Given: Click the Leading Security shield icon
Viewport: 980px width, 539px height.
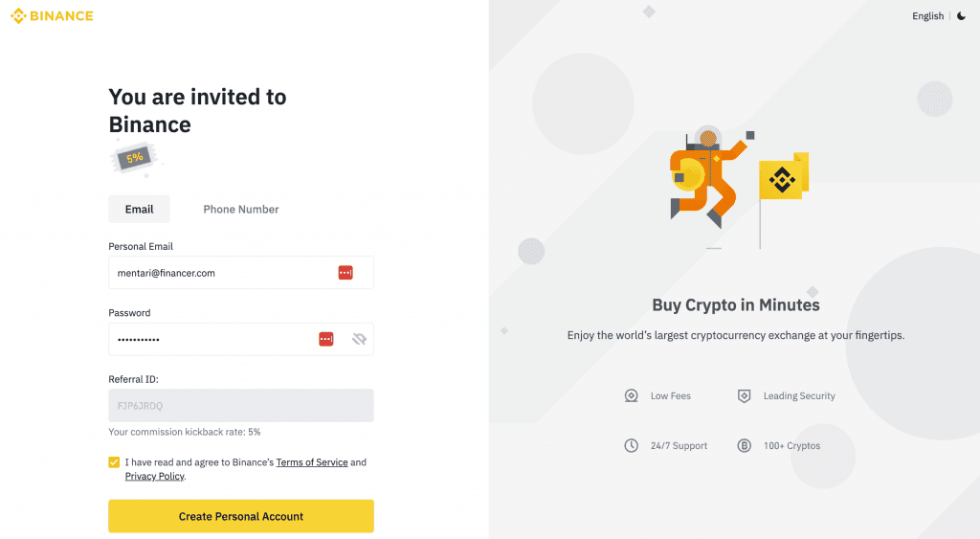Looking at the screenshot, I should (x=744, y=395).
